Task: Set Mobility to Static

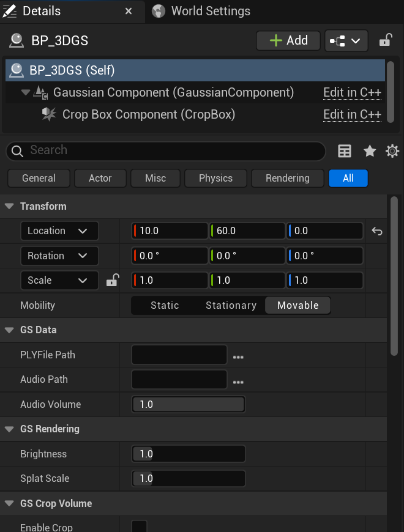Action: click(x=165, y=305)
